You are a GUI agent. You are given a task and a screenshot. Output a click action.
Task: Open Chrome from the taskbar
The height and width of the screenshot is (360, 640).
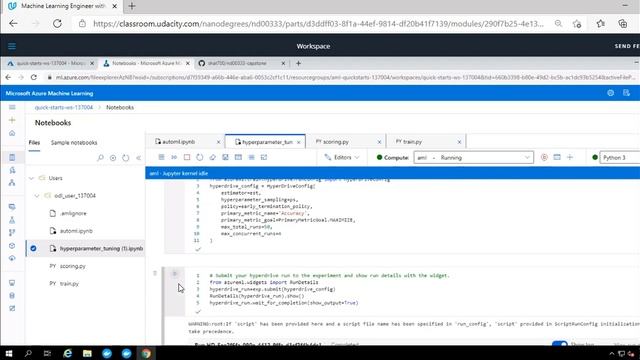pyautogui.click(x=146, y=353)
